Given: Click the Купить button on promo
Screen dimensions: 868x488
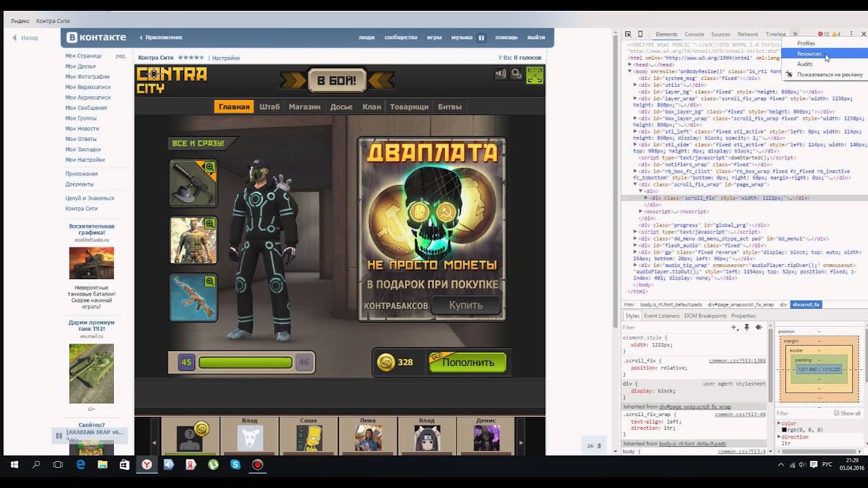Looking at the screenshot, I should click(466, 305).
